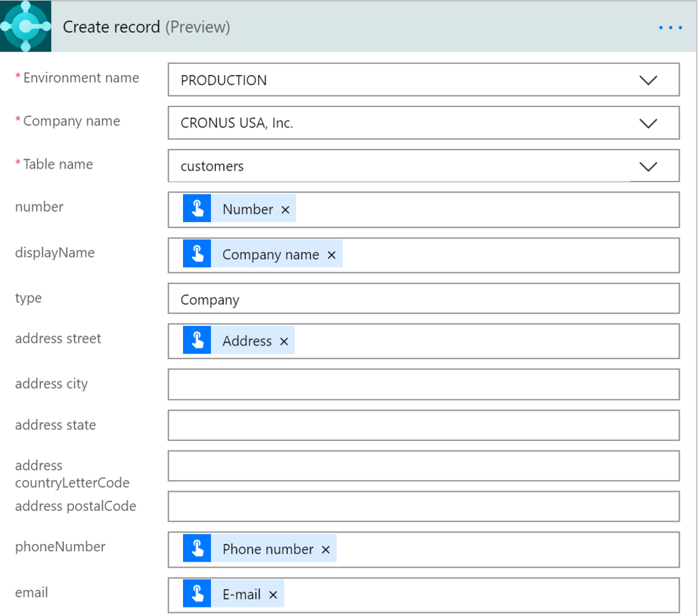Image resolution: width=698 pixels, height=616 pixels.
Task: Click the Table name label
Action: [58, 164]
